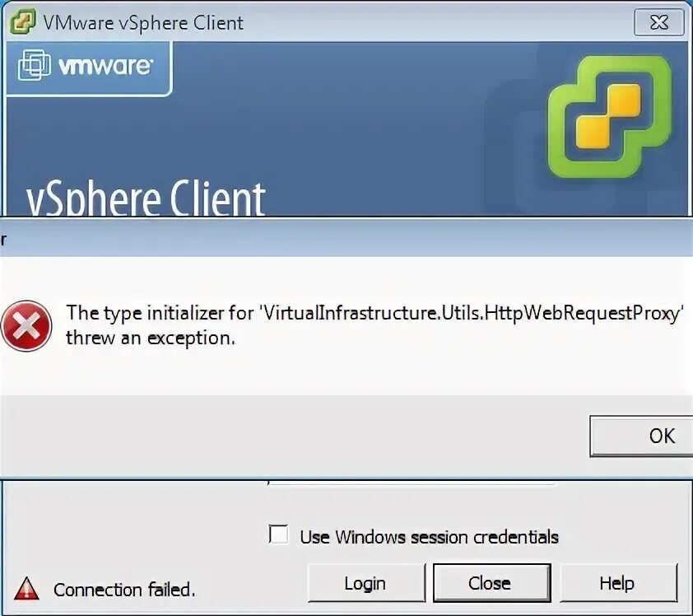
Task: Click the white vmware wordmark text
Action: 105,67
